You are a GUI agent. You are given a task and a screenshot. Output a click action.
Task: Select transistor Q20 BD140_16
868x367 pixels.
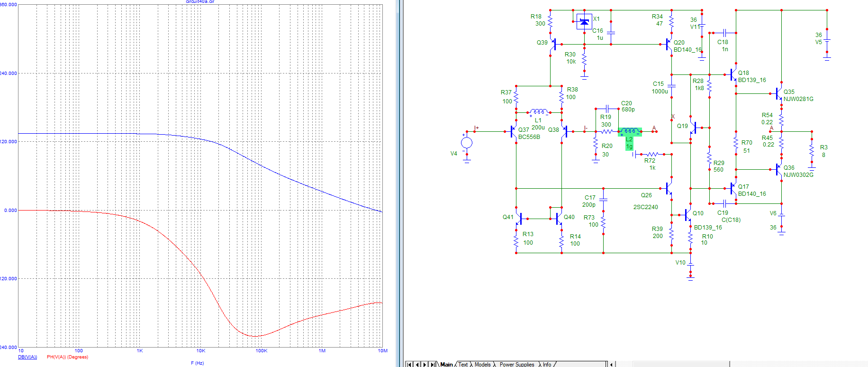pyautogui.click(x=668, y=45)
